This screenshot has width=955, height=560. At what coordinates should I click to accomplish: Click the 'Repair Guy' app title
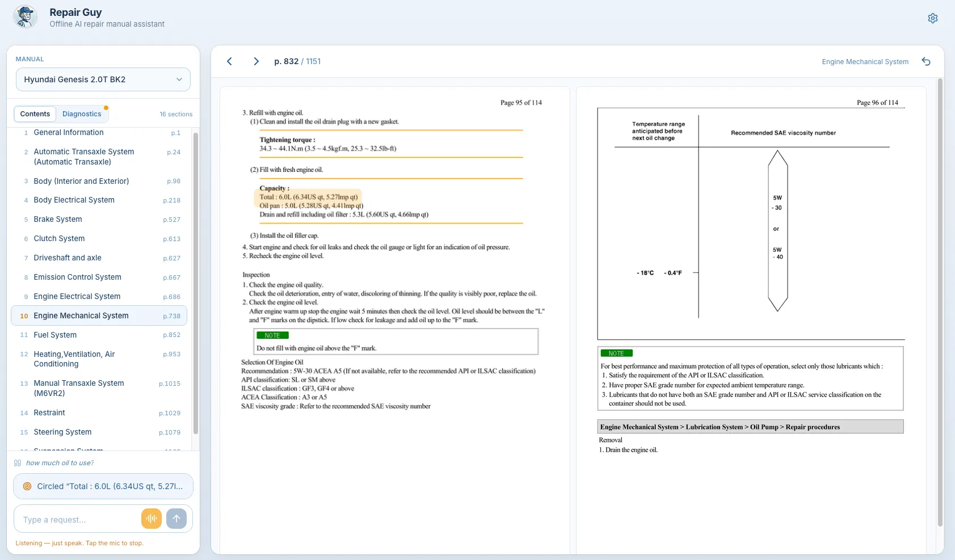click(75, 12)
